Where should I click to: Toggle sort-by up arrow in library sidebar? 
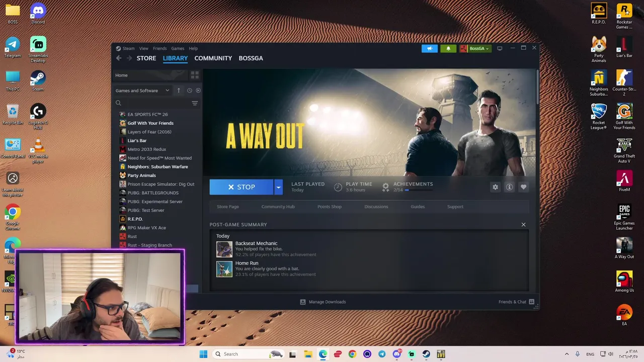(x=179, y=90)
